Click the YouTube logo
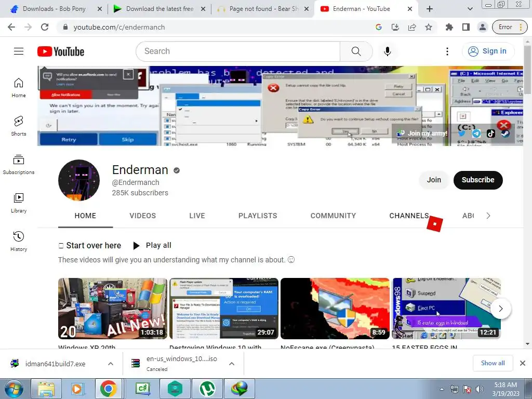Screen dimensions: 532x399 tap(61, 51)
